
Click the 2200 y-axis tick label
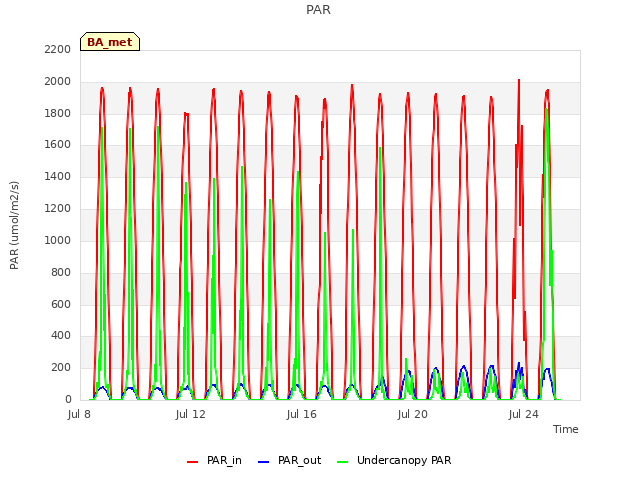58,49
